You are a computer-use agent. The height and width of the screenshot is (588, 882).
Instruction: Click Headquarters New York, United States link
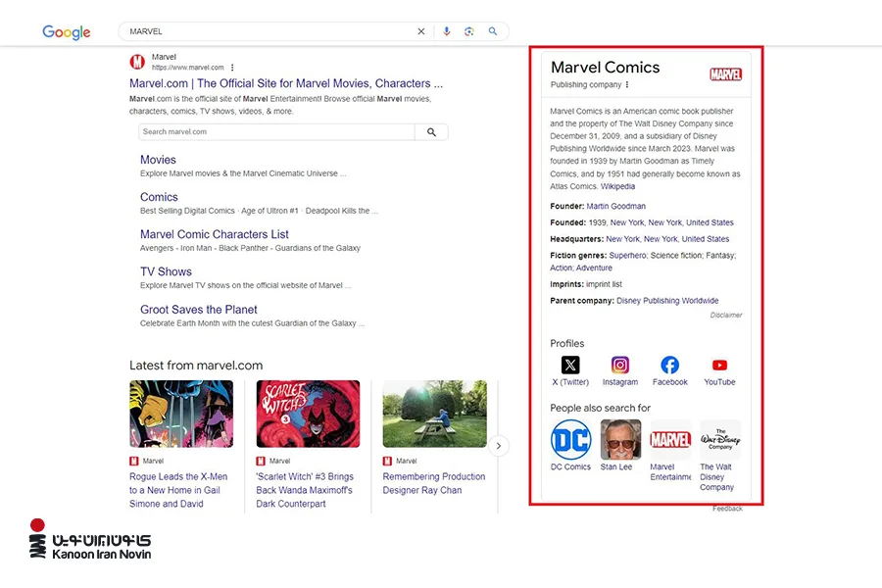point(667,238)
